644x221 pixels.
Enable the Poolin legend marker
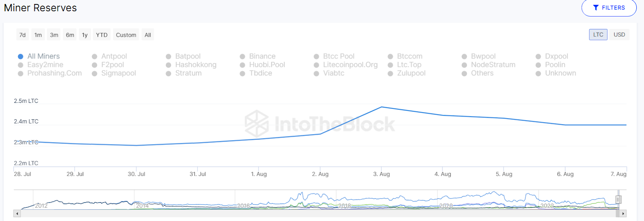pos(538,65)
